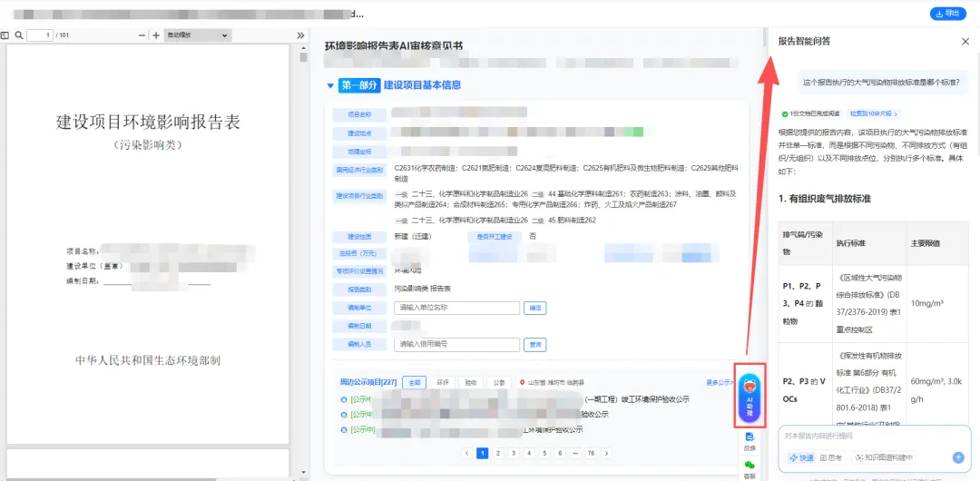Click the P1、P2、P3、P4 颗粒物 table cell

point(805,304)
